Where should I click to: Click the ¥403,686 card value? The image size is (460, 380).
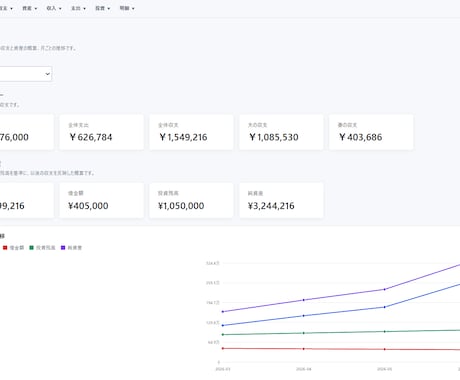pos(360,137)
